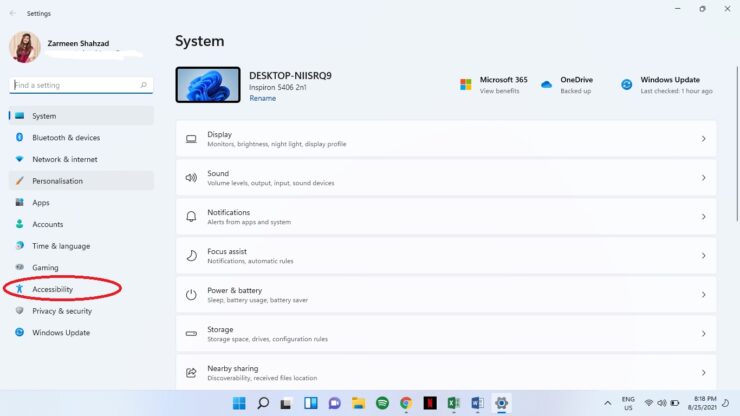Image resolution: width=740 pixels, height=416 pixels.
Task: Click the Volume levels, output, input text
Action: tap(271, 183)
